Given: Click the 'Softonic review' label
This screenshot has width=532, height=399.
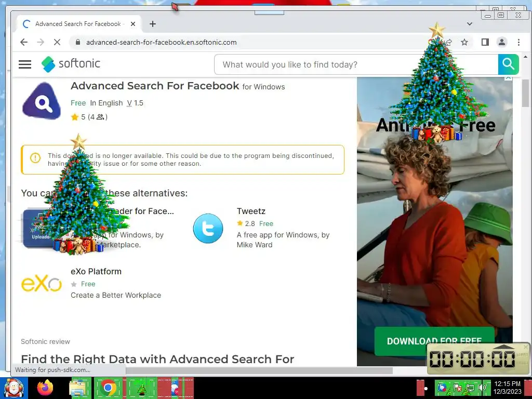Looking at the screenshot, I should 46,342.
